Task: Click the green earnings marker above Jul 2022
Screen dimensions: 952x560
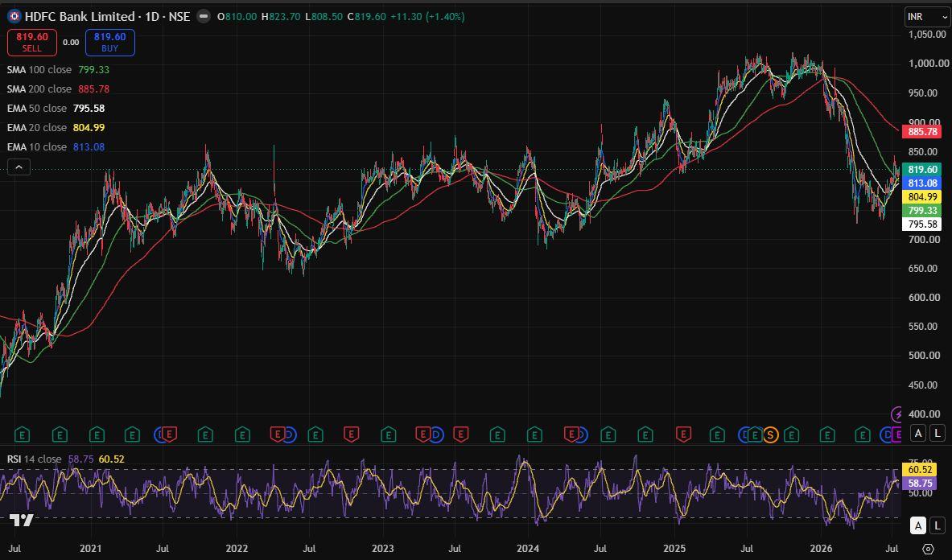Action: point(315,434)
